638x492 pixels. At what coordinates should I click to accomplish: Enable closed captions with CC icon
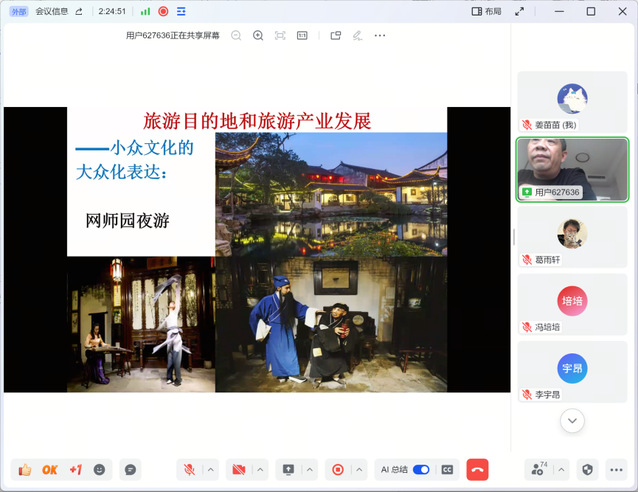pyautogui.click(x=447, y=469)
